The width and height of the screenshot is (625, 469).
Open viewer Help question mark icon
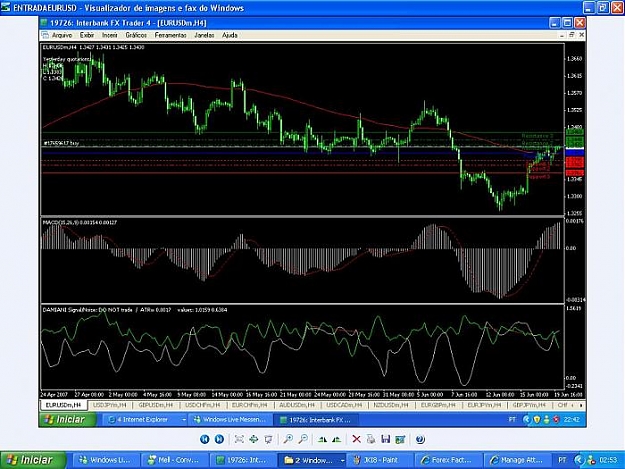click(x=420, y=439)
